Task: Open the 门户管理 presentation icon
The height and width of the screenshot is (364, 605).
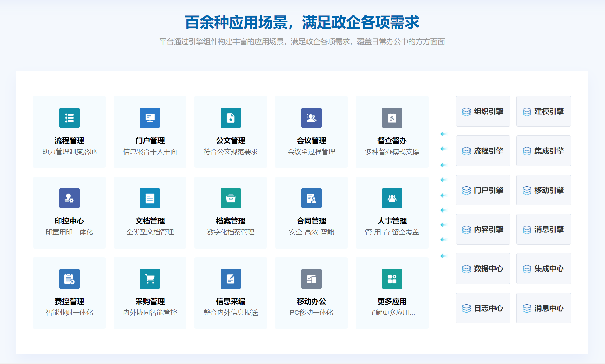Action: [150, 118]
